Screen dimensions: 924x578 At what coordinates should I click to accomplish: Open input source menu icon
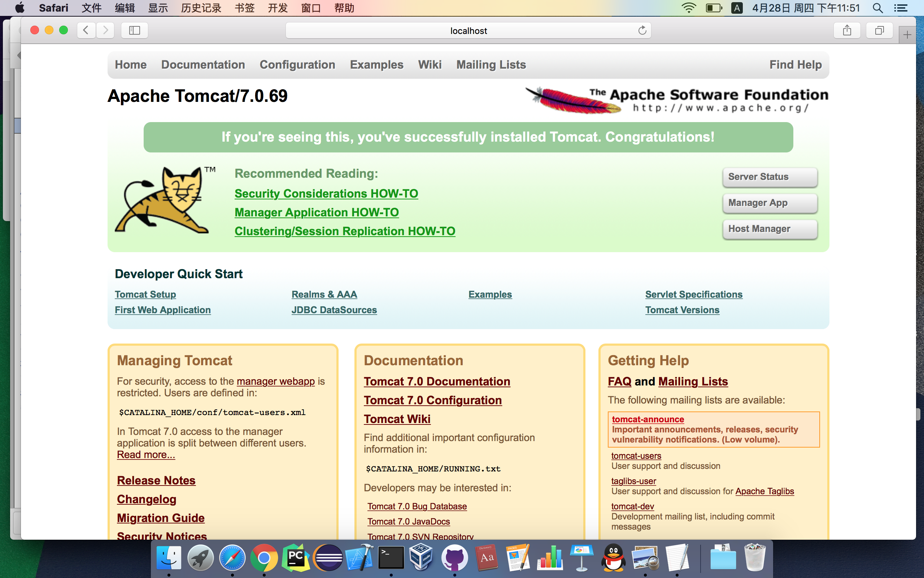click(x=737, y=8)
